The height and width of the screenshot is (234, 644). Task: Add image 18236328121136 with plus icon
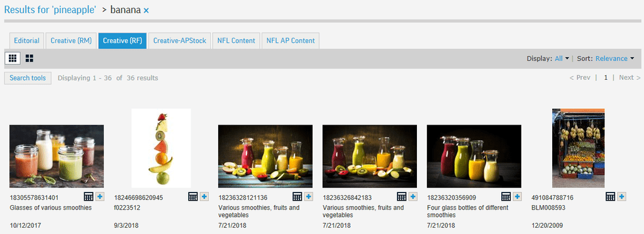pos(308,197)
